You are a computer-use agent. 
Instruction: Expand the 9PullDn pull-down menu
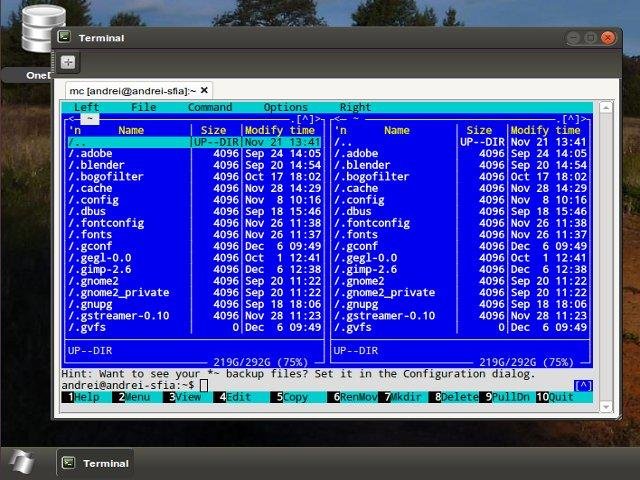point(509,397)
